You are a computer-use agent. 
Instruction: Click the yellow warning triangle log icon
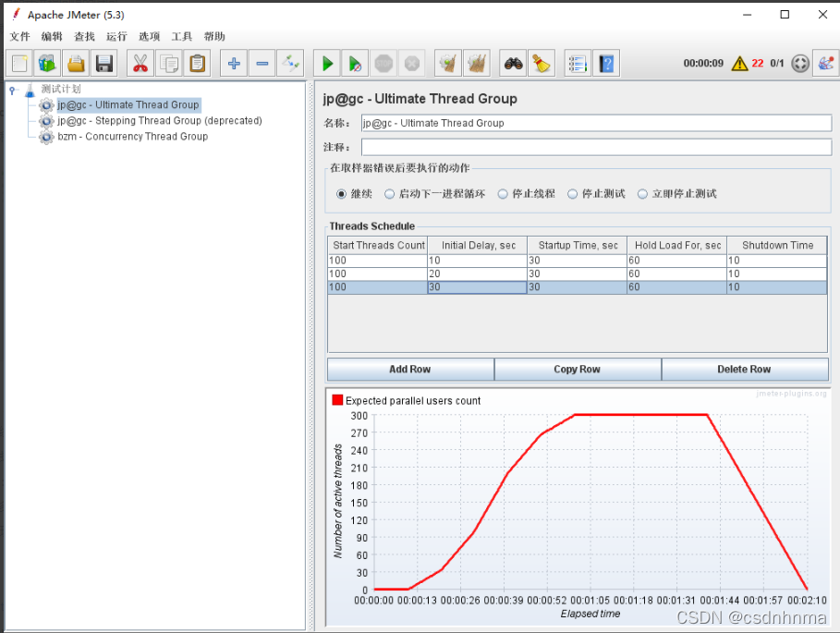tap(740, 63)
